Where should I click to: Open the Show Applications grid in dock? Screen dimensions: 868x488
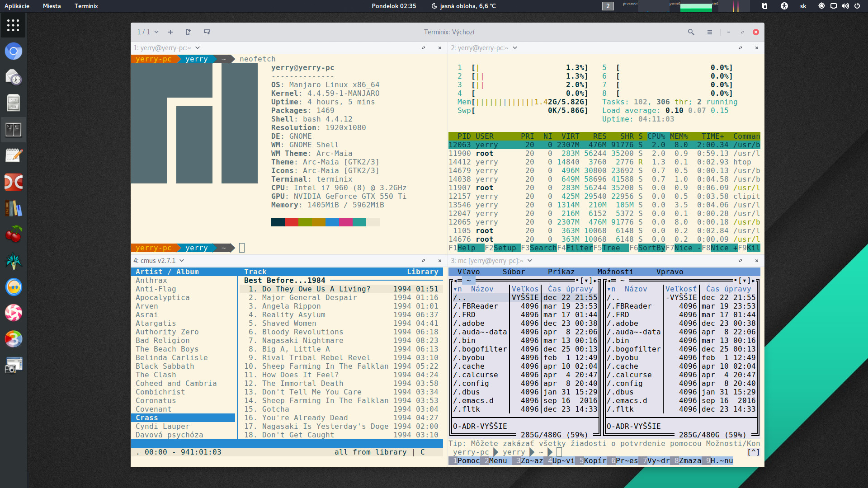13,25
